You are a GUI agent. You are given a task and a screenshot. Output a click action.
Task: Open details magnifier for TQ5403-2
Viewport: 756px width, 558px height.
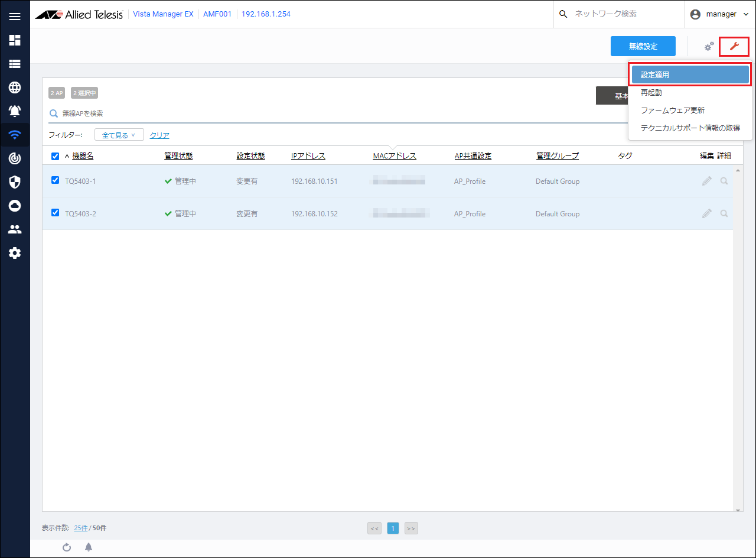pos(724,213)
